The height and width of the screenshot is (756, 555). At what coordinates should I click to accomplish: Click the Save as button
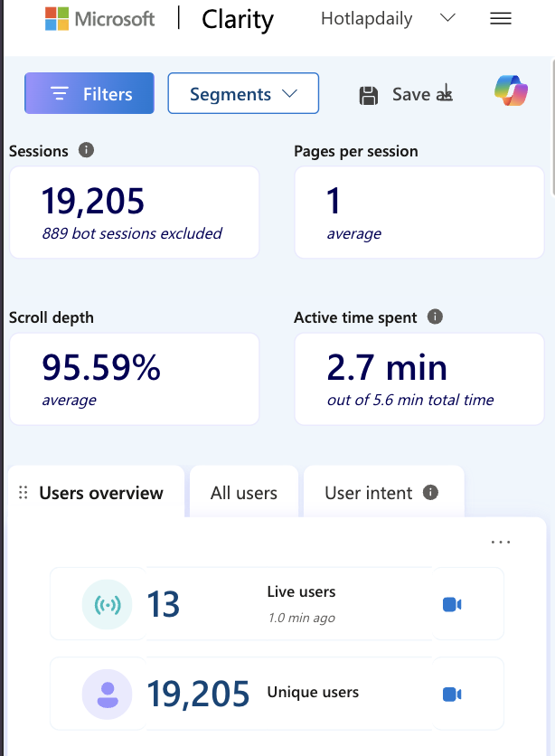click(x=406, y=94)
